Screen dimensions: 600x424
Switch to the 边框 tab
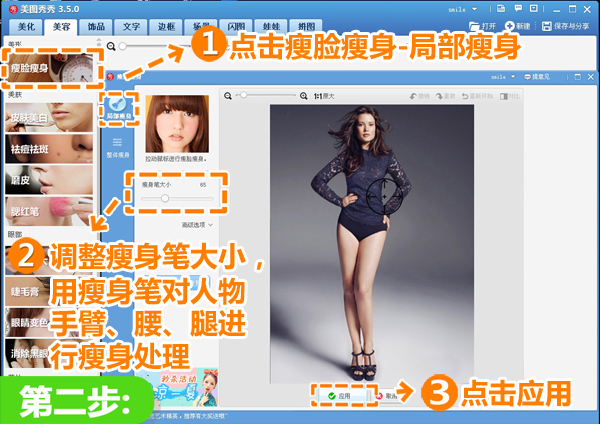click(x=166, y=27)
